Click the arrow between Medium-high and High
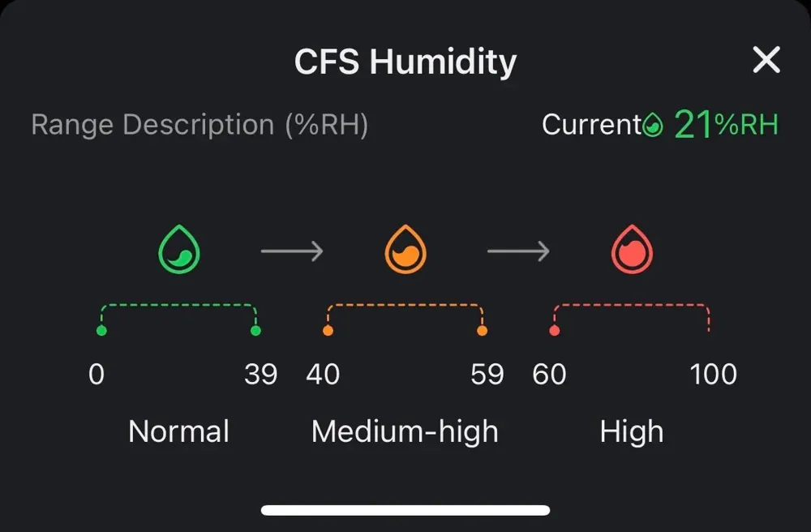Viewport: 811px width, 532px height. pyautogui.click(x=519, y=251)
